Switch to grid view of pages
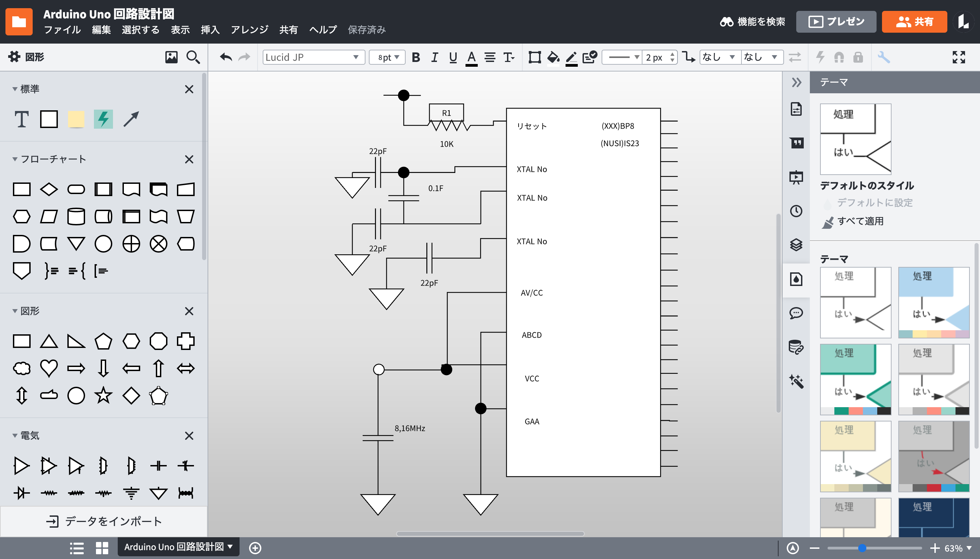Image resolution: width=980 pixels, height=559 pixels. click(102, 548)
